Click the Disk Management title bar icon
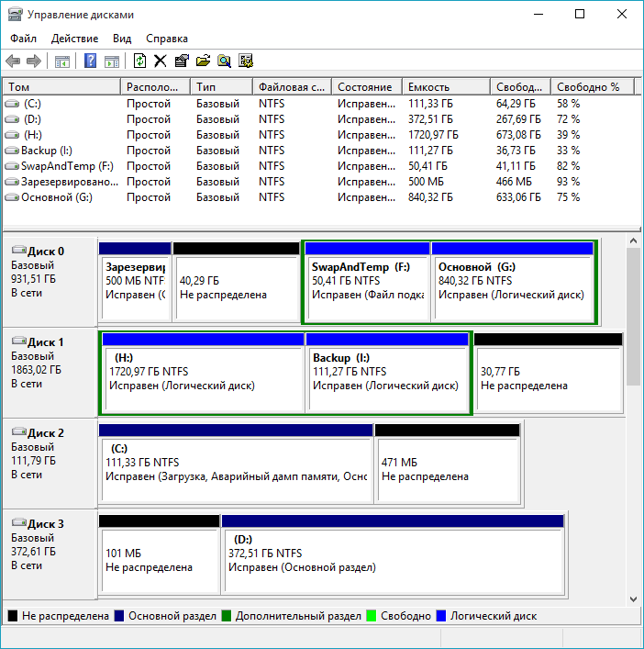Image resolution: width=644 pixels, height=649 pixels. pos(15,14)
